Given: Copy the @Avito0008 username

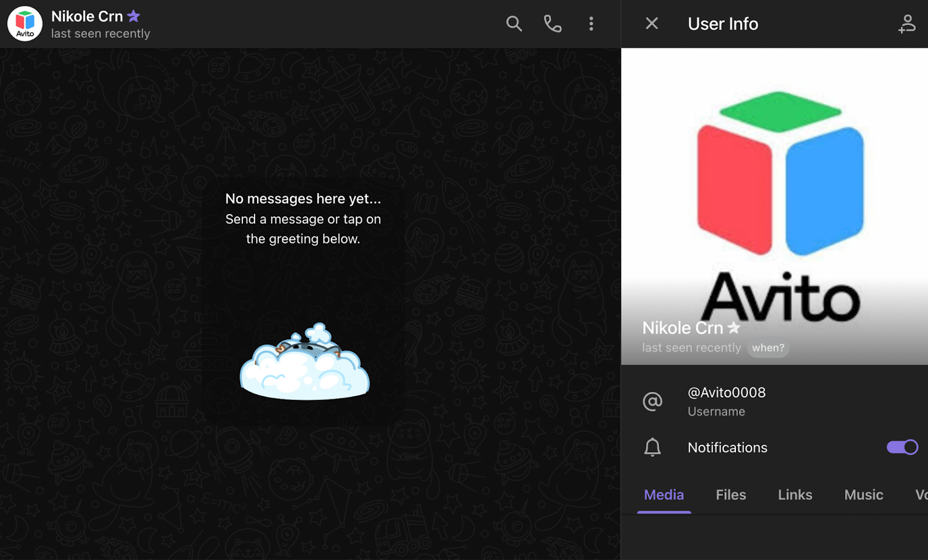Looking at the screenshot, I should (726, 392).
